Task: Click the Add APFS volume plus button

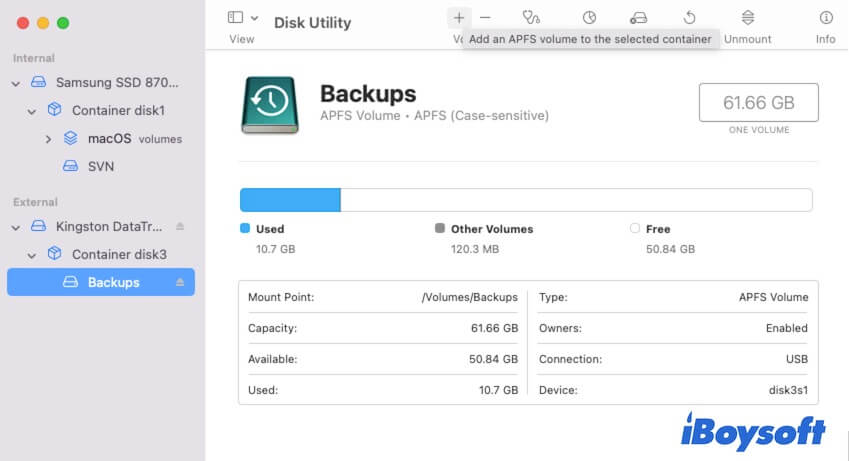Action: [459, 18]
